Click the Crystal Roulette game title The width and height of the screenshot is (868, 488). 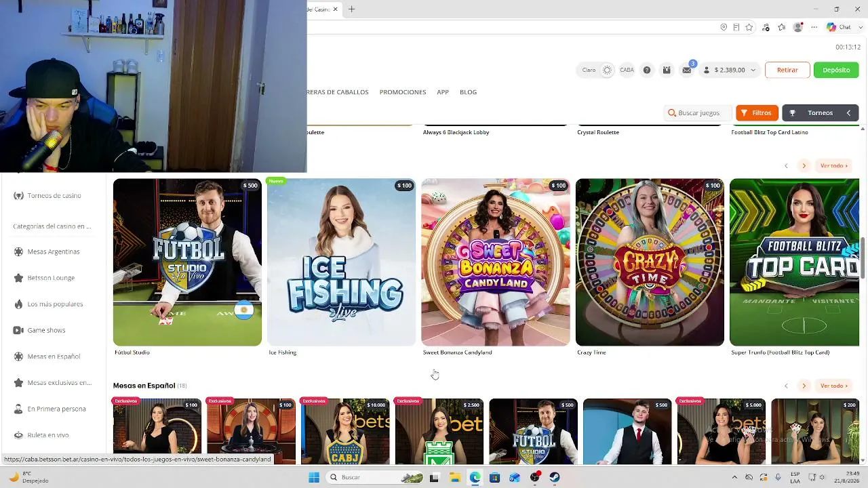pyautogui.click(x=597, y=132)
